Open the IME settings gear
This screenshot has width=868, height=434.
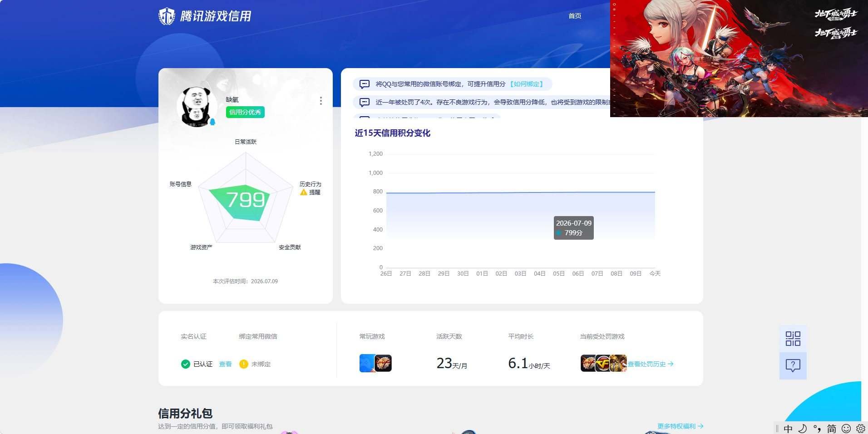[861, 429]
